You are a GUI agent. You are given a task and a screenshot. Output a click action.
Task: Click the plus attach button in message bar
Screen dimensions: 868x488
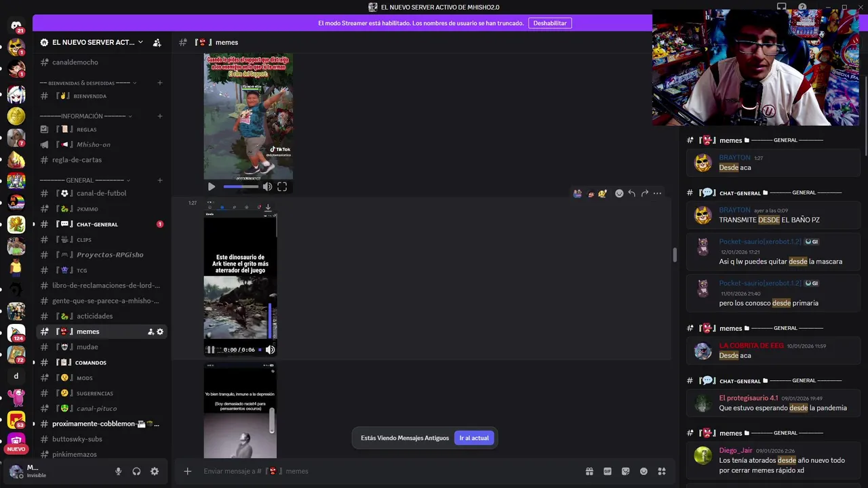point(188,471)
